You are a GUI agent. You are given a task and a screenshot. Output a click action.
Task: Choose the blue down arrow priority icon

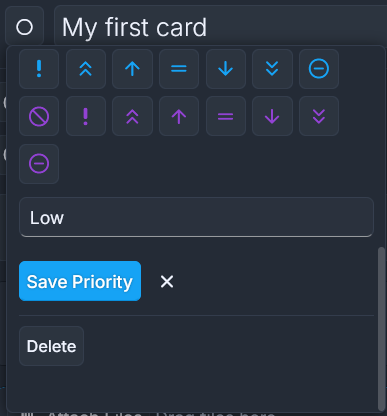point(226,69)
